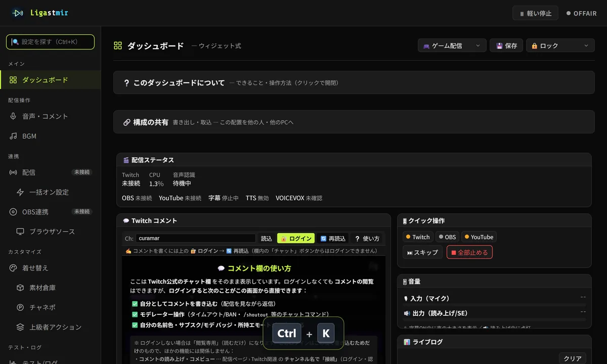This screenshot has height=364, width=607.
Task: Click the 再読込 button in the Twitch コメント toolbar
Action: (x=333, y=238)
